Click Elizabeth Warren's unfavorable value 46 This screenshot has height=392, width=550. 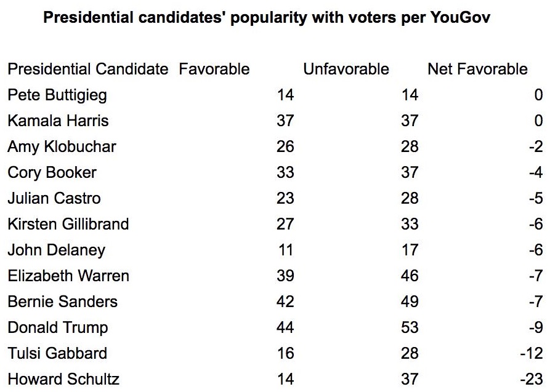pos(410,276)
